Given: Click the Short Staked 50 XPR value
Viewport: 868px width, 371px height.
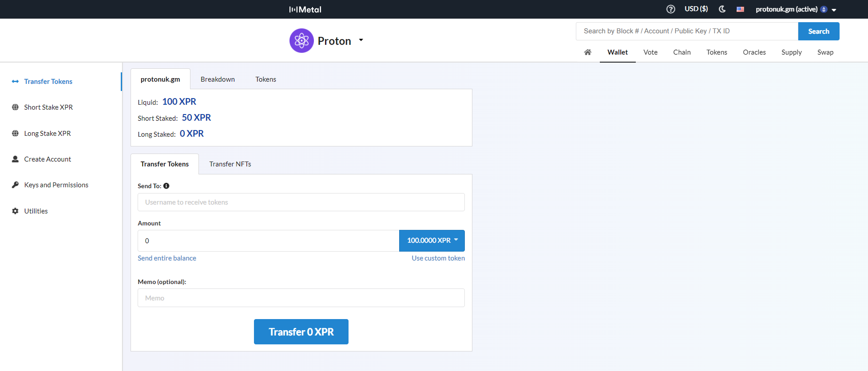Looking at the screenshot, I should (x=196, y=118).
